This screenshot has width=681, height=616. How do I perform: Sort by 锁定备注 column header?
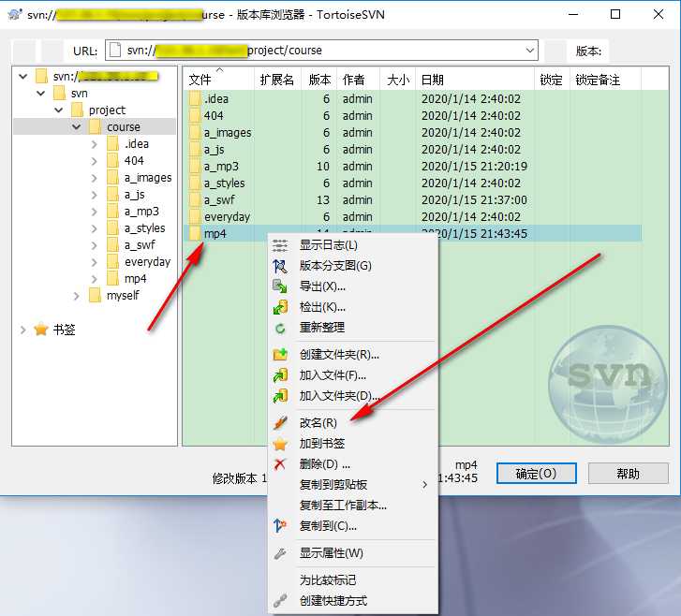tap(604, 80)
